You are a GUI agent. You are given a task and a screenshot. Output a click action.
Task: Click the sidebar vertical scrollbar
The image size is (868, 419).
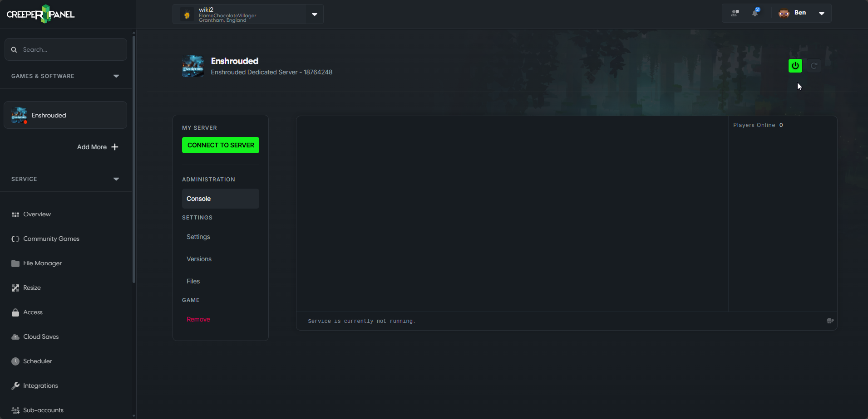(133, 159)
